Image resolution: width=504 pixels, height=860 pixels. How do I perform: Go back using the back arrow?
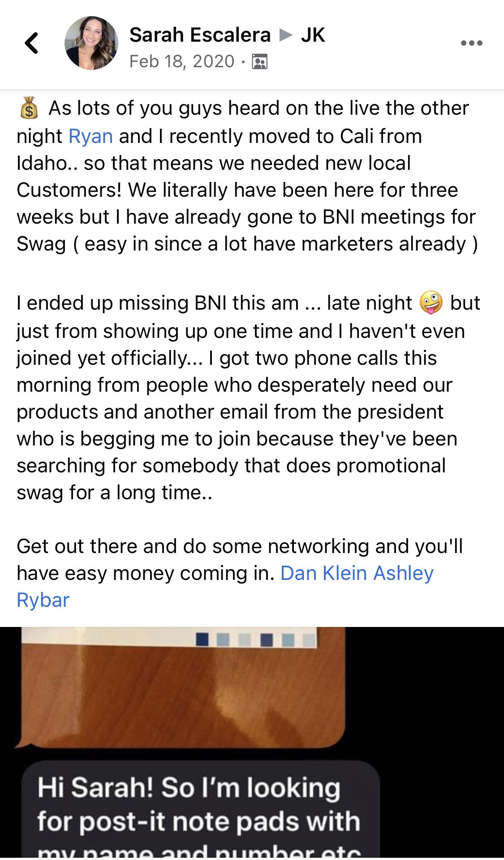[x=31, y=43]
